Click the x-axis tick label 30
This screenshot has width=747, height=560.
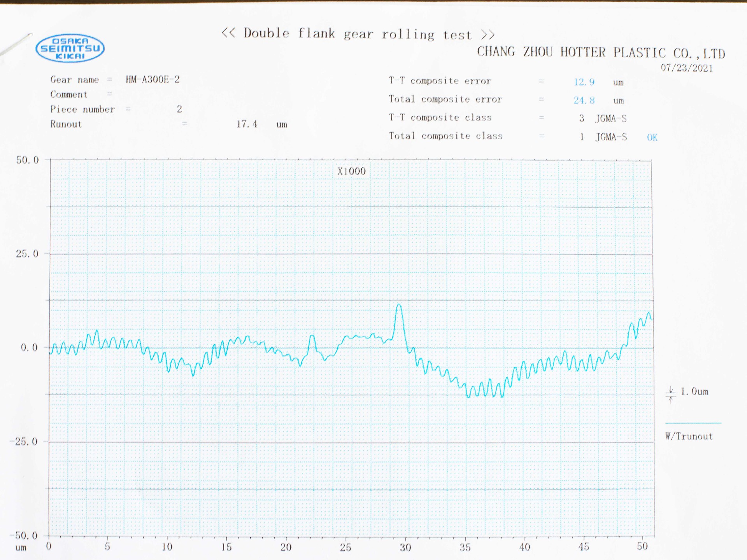click(405, 547)
